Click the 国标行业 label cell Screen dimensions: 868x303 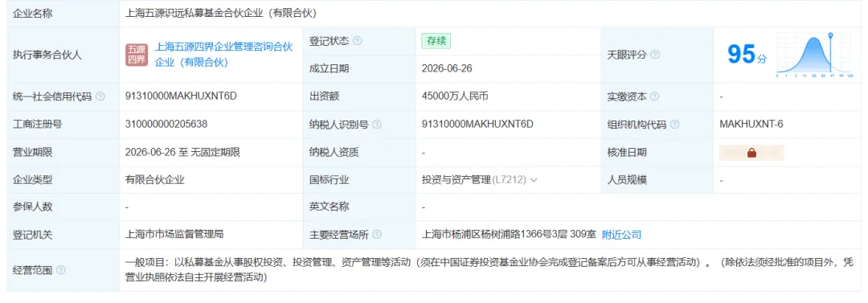(x=359, y=179)
